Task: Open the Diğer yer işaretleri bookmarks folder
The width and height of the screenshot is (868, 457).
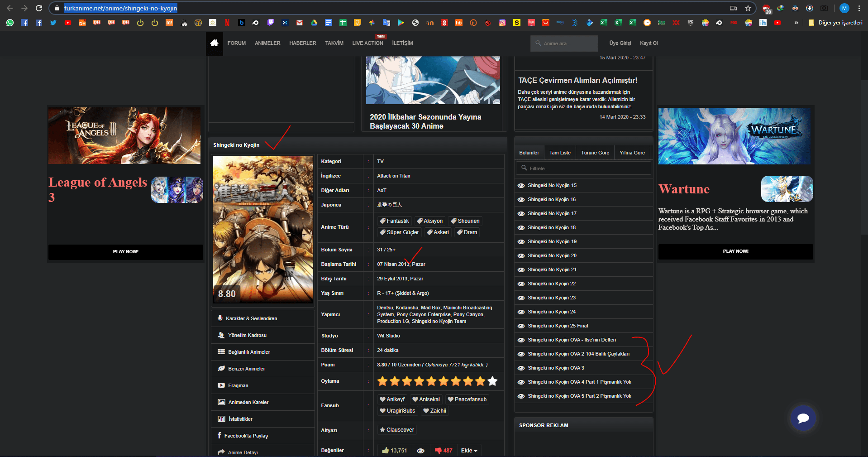Action: 836,23
